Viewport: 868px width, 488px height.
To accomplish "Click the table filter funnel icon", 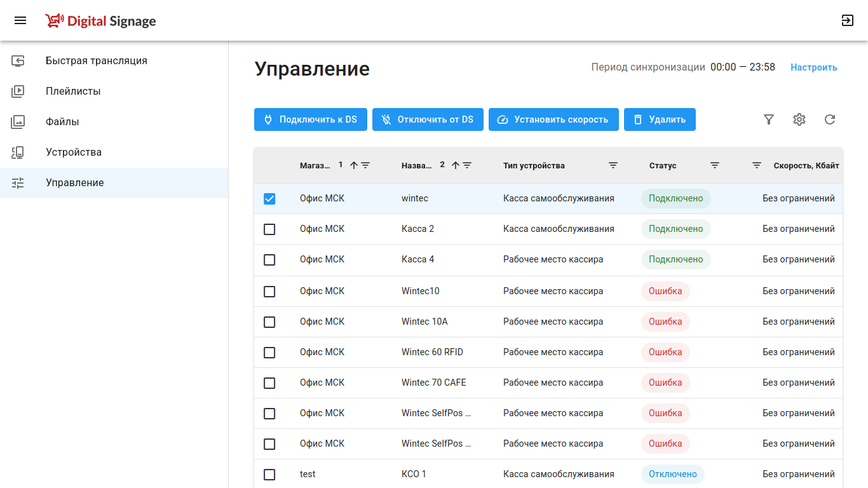I will point(769,119).
